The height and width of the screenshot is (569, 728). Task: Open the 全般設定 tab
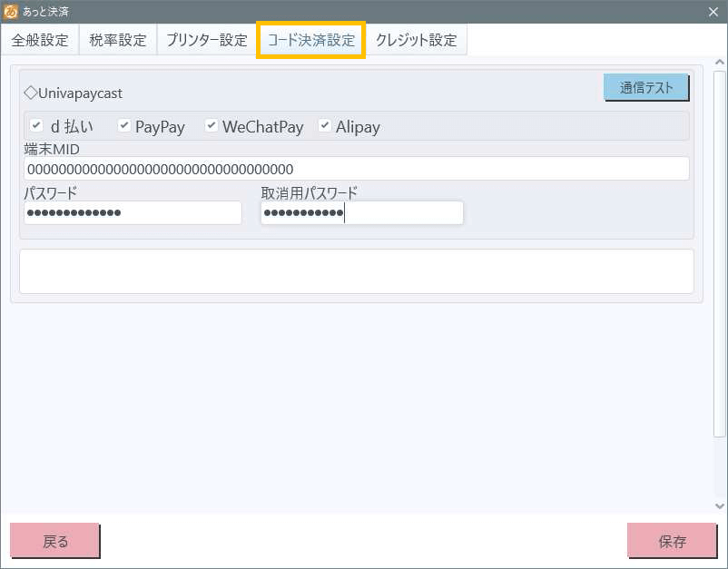(x=40, y=41)
